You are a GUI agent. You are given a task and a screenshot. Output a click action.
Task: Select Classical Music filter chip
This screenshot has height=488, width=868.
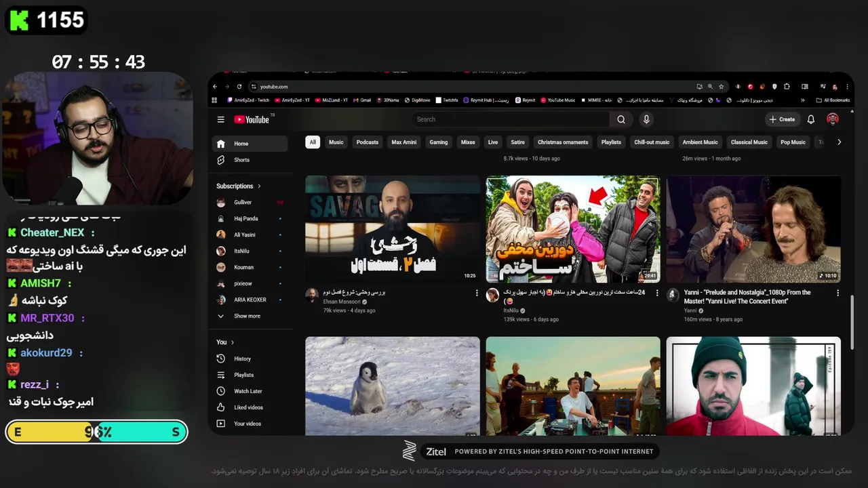click(x=749, y=142)
